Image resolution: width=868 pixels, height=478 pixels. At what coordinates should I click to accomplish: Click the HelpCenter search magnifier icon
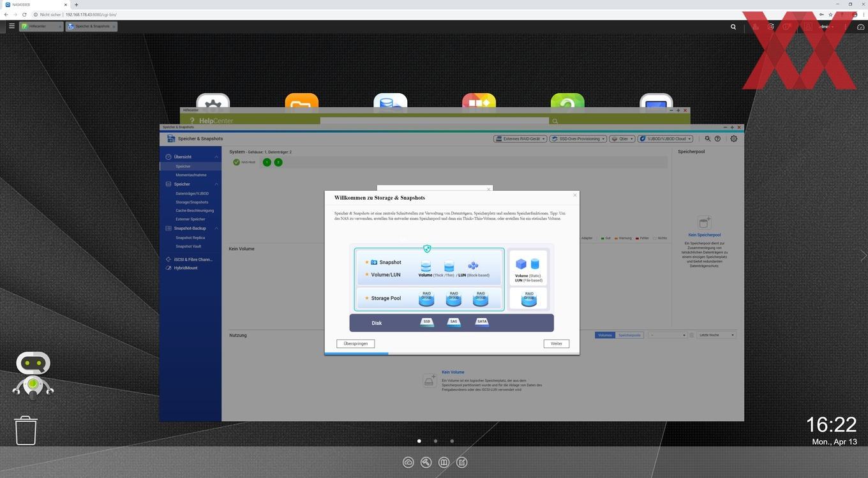coord(555,121)
